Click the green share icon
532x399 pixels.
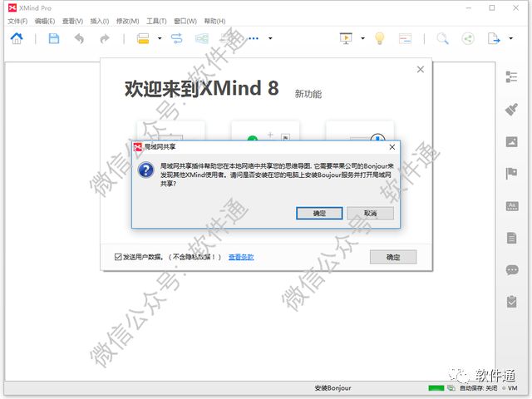pos(468,38)
